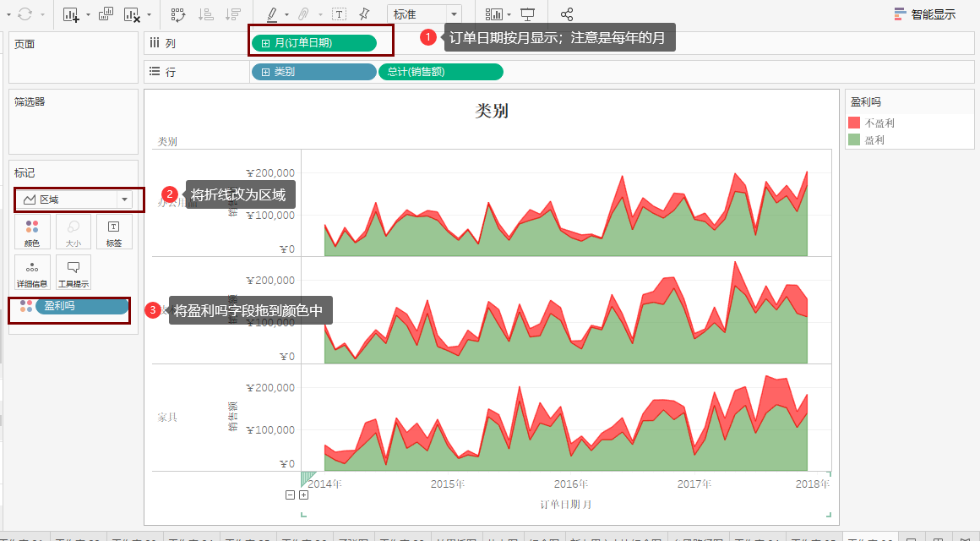Sort descending using toolbar icon
This screenshot has height=541, width=980.
(x=232, y=14)
